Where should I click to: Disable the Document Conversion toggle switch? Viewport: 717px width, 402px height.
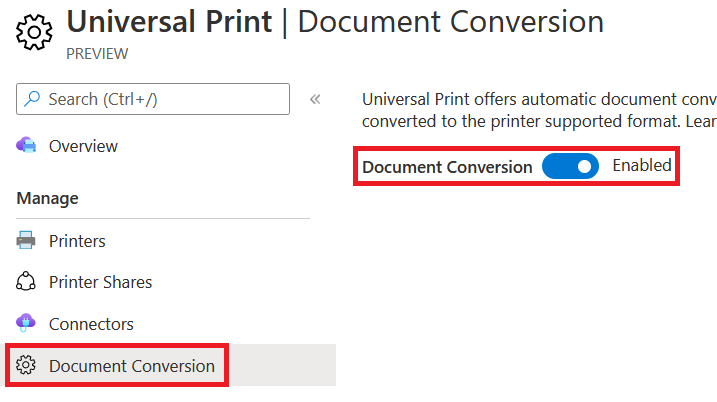click(570, 167)
